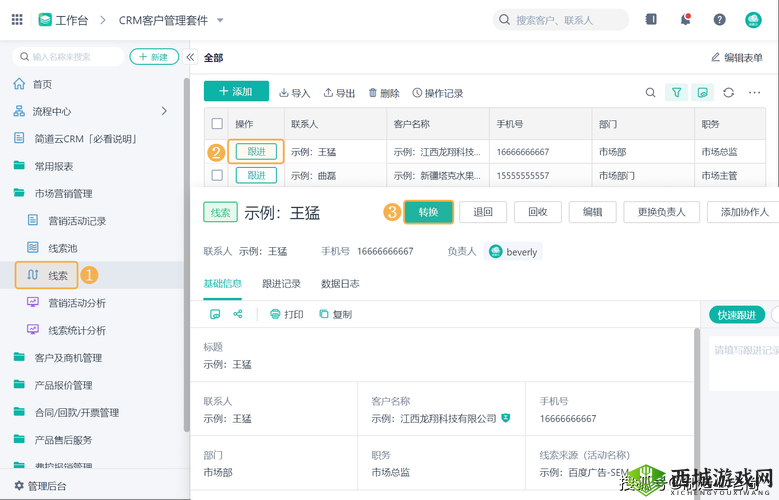Click the 回收 button
Screen dimensions: 779x500
click(538, 212)
